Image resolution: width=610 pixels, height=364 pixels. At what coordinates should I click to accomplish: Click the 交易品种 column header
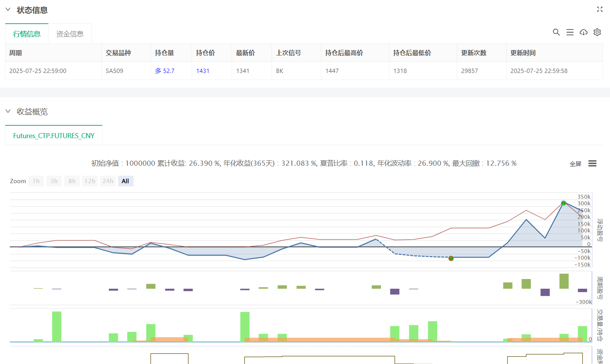tap(126, 53)
